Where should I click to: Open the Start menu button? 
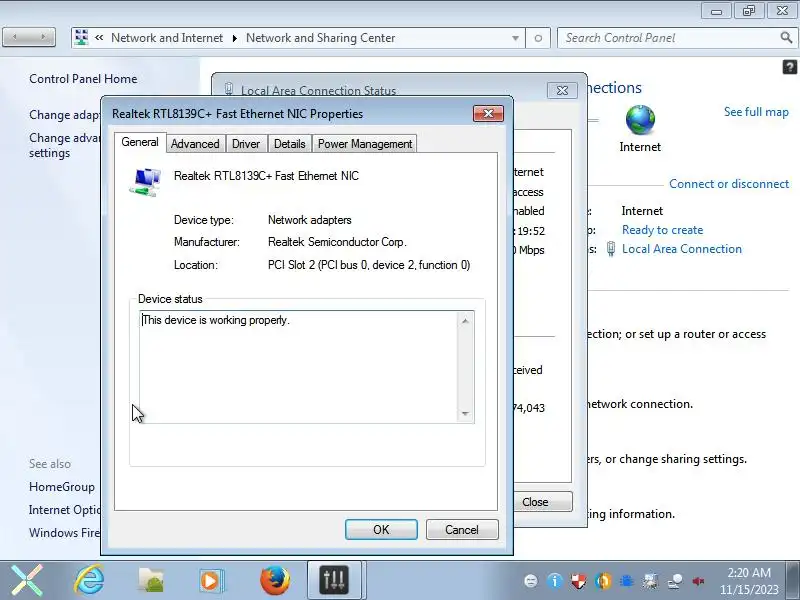(x=27, y=581)
